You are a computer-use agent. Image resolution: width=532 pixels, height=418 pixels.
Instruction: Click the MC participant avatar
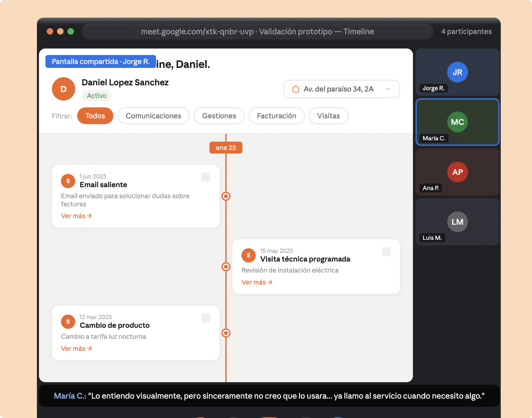(x=457, y=122)
